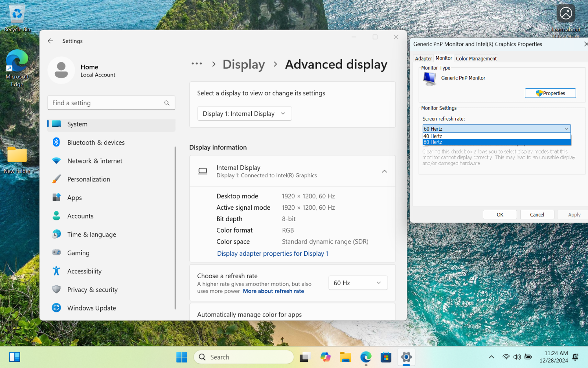Open Accounts settings
This screenshot has height=368, width=588.
point(80,216)
